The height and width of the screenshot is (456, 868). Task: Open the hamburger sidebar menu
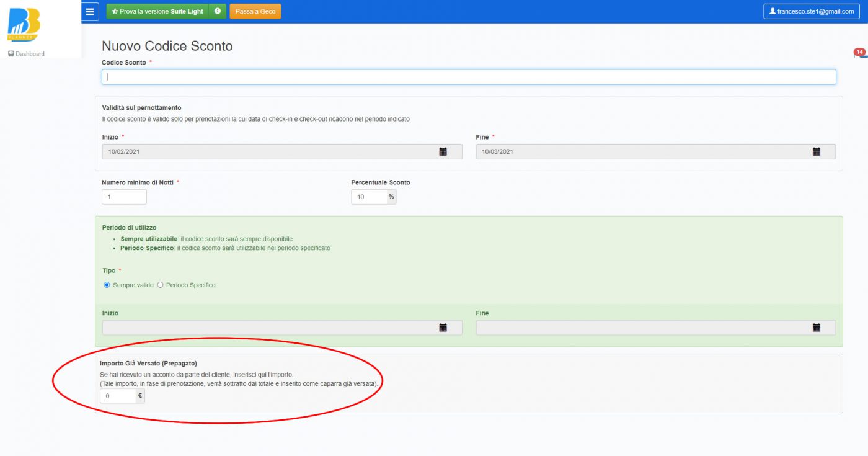coord(90,11)
